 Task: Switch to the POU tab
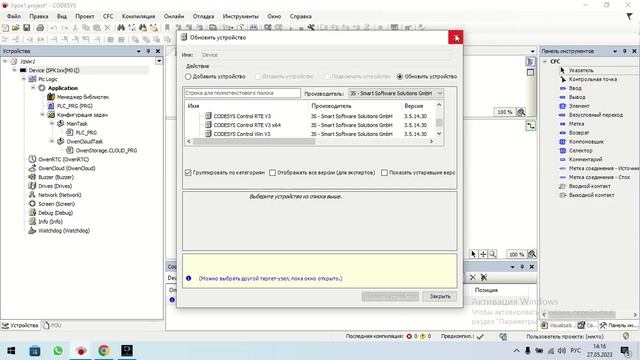tap(52, 325)
